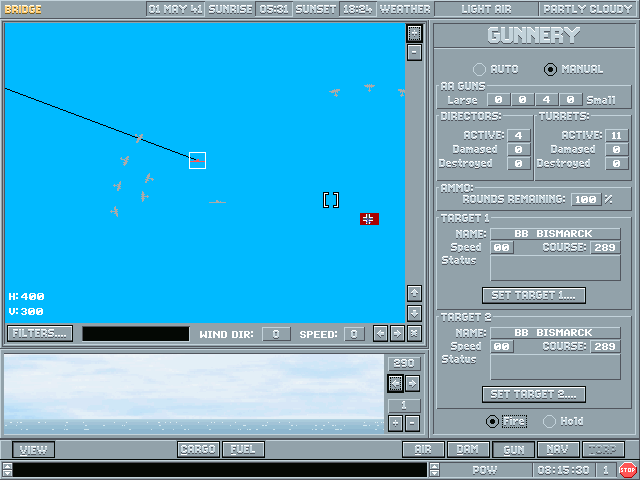The width and height of the screenshot is (640, 480).
Task: Click Target 1 name BB BISMARCK
Action: pyautogui.click(x=555, y=233)
